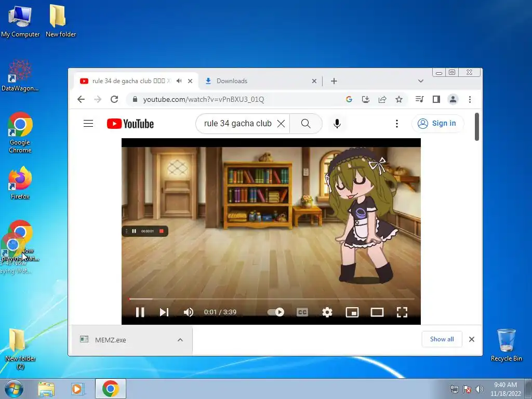
Task: Stop recording with red square button
Action: 162,231
